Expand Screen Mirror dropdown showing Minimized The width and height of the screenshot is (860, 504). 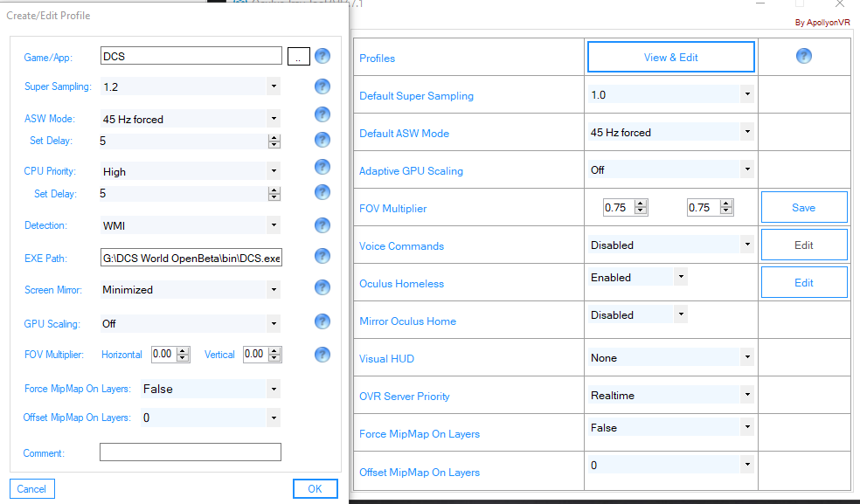point(274,290)
